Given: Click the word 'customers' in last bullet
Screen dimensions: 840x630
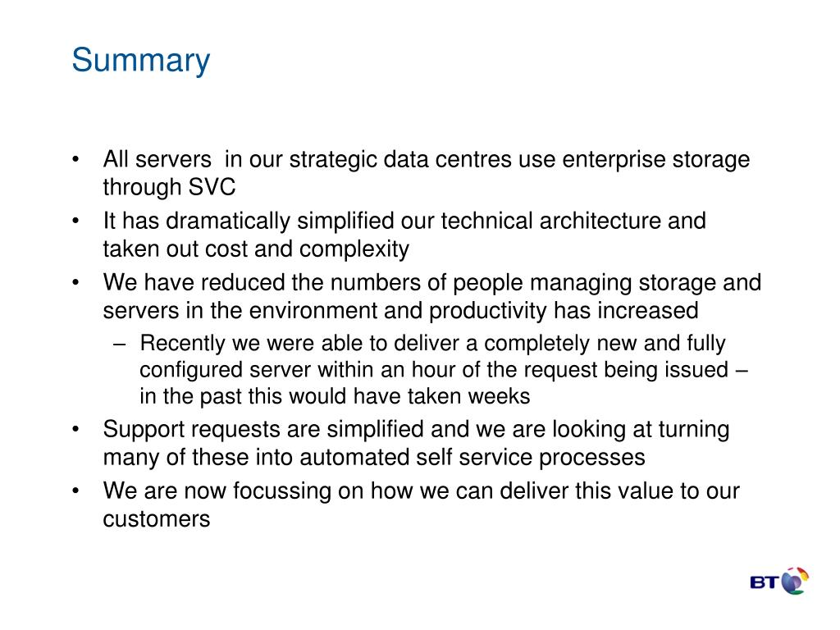Looking at the screenshot, I should pyautogui.click(x=157, y=519).
